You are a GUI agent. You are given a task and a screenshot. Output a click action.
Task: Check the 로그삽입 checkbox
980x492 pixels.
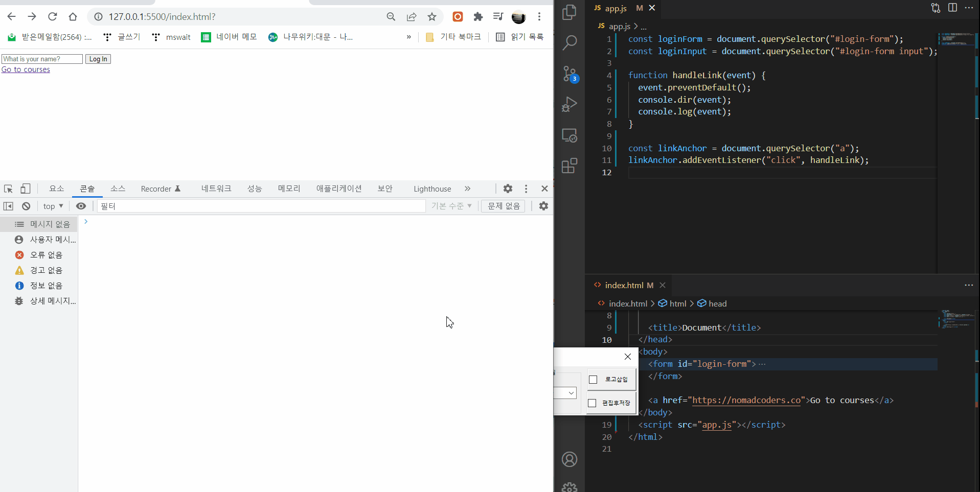click(x=593, y=380)
